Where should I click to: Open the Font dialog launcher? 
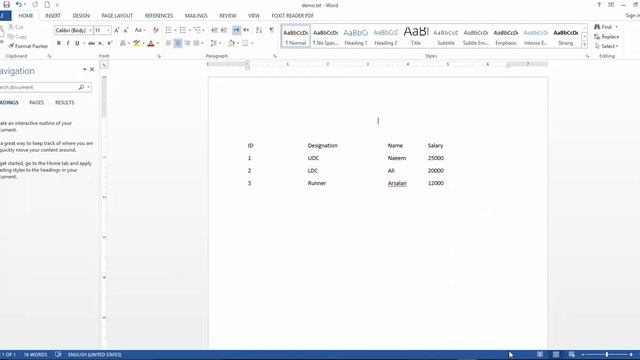(159, 56)
